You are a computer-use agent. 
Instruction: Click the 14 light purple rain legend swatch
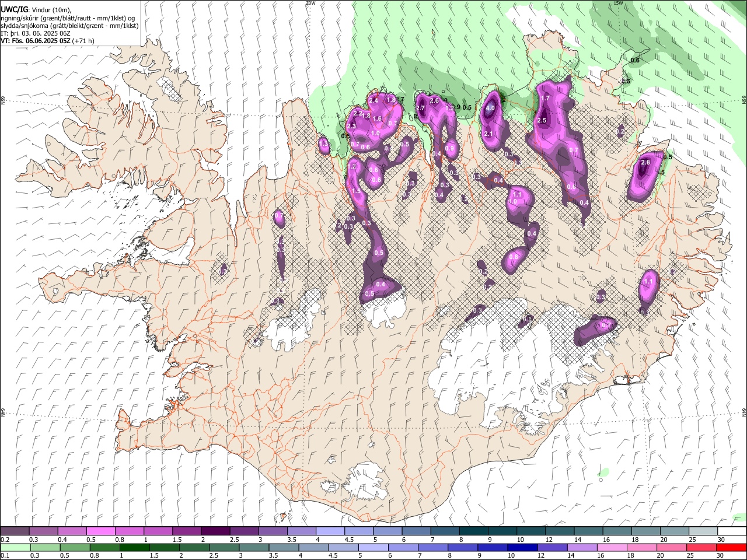click(582, 548)
